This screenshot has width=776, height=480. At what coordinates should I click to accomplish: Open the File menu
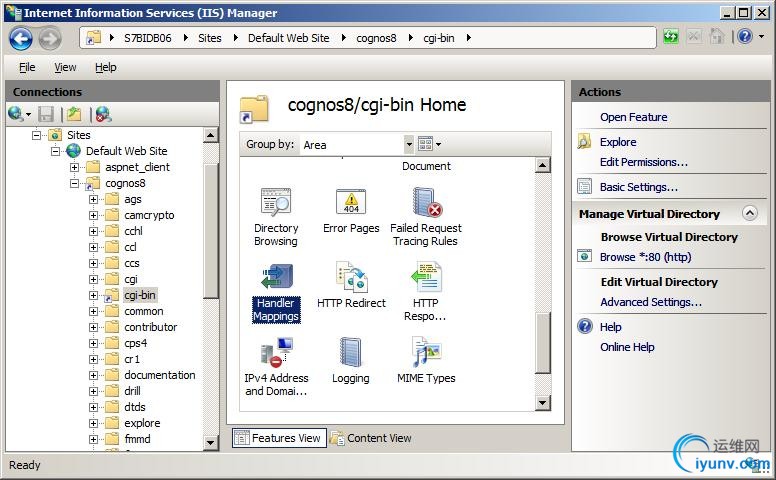[x=27, y=67]
